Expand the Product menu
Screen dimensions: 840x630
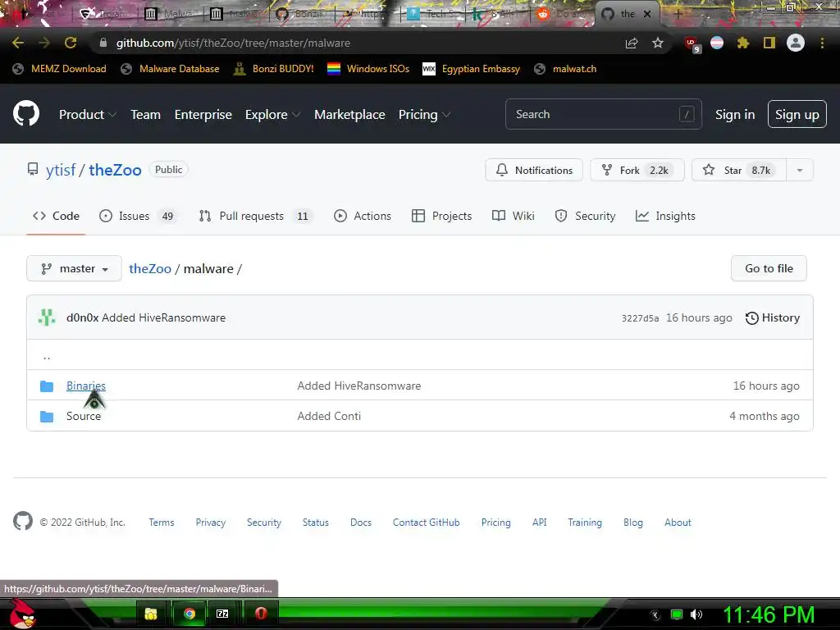[x=87, y=115]
